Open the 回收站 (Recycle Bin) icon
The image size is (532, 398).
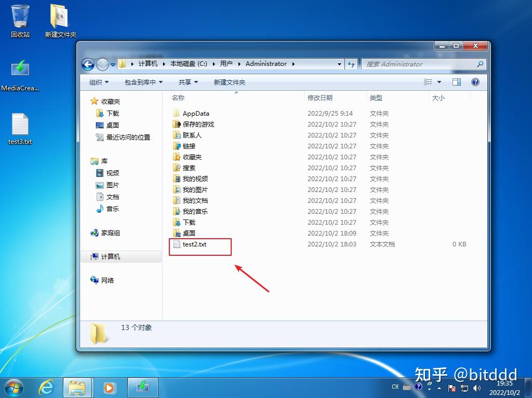click(x=19, y=16)
